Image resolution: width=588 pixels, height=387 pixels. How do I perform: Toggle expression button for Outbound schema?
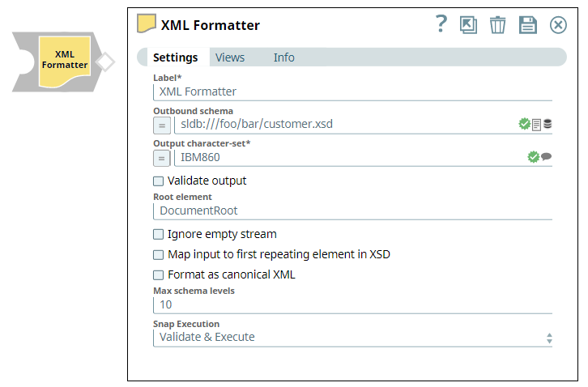pos(162,125)
